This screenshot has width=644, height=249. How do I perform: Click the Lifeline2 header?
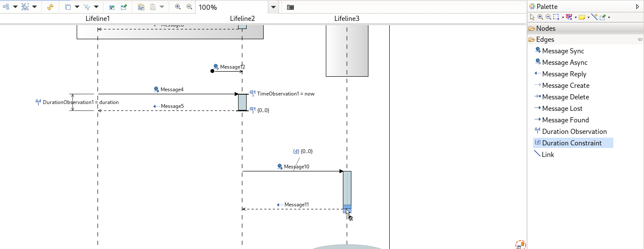coord(242,19)
